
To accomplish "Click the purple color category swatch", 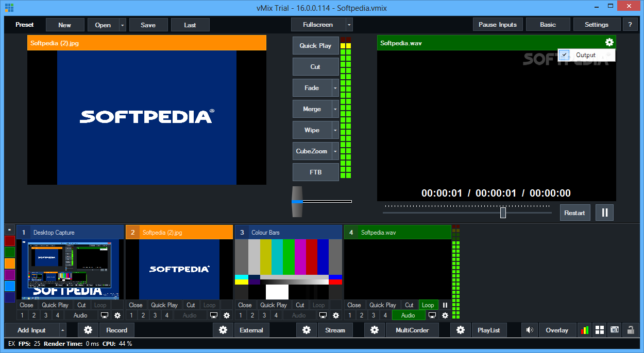I will click(x=10, y=275).
